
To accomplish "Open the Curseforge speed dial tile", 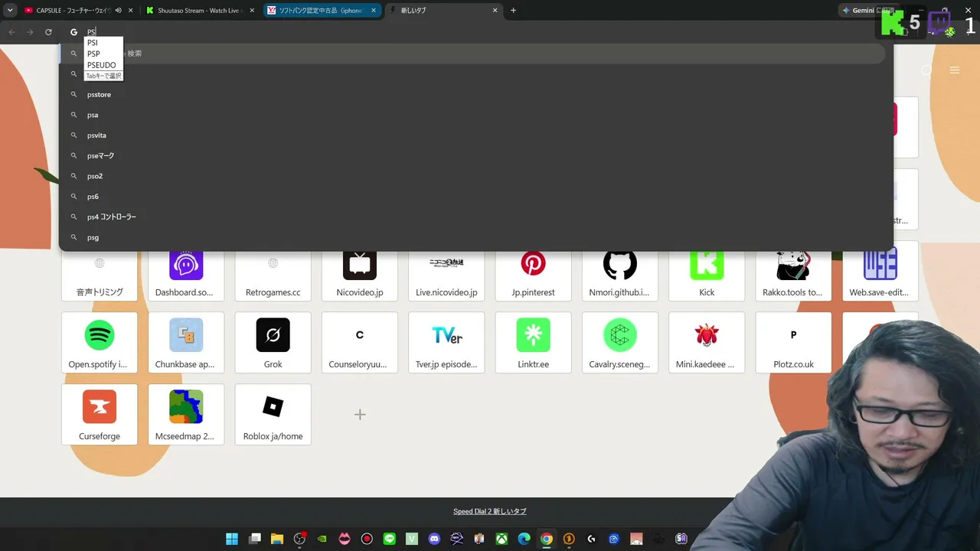I will [100, 414].
